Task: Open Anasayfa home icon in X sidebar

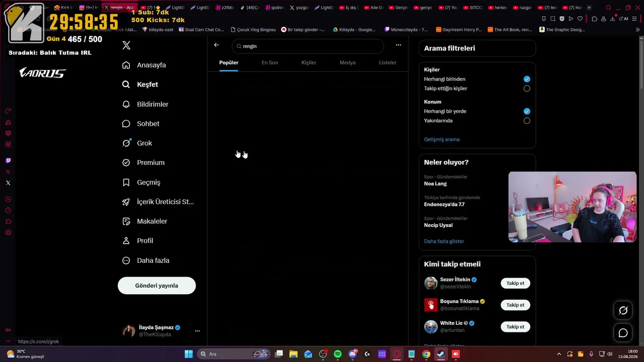Action: pyautogui.click(x=126, y=65)
